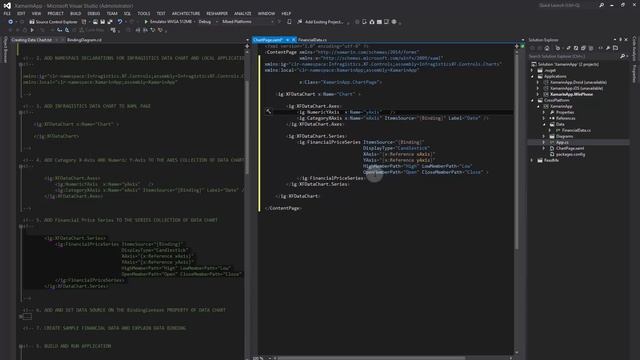This screenshot has height=360, width=640.
Task: Select App.cs in Solution Explorer
Action: tap(562, 142)
